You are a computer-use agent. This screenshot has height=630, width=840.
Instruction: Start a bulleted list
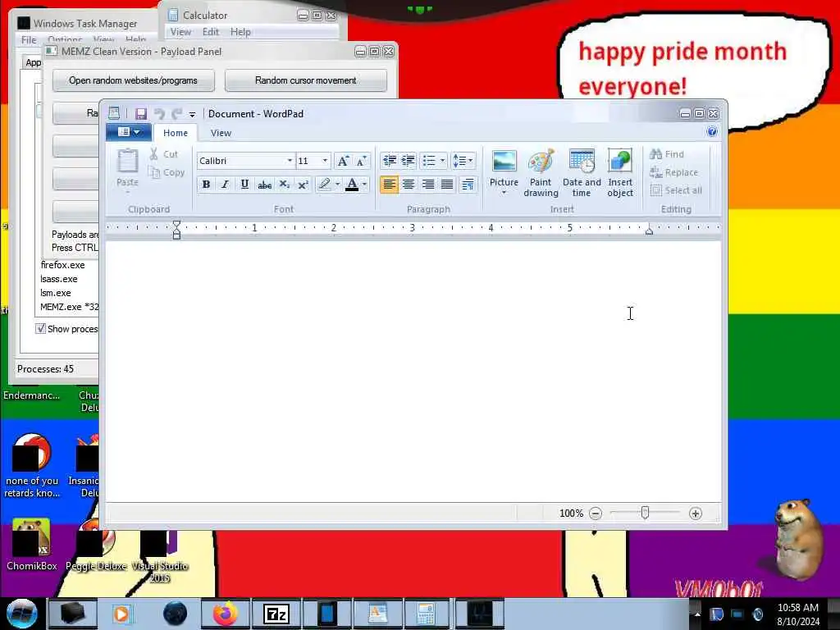[429, 160]
